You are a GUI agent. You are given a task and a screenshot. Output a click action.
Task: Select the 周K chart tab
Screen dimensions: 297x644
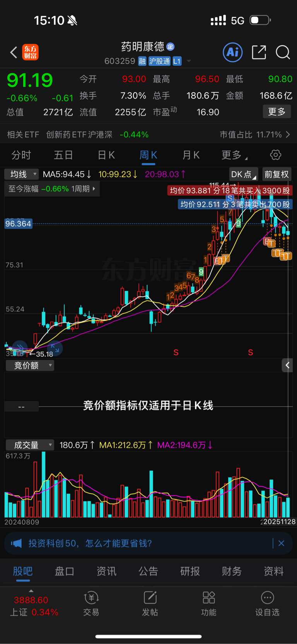click(x=148, y=155)
